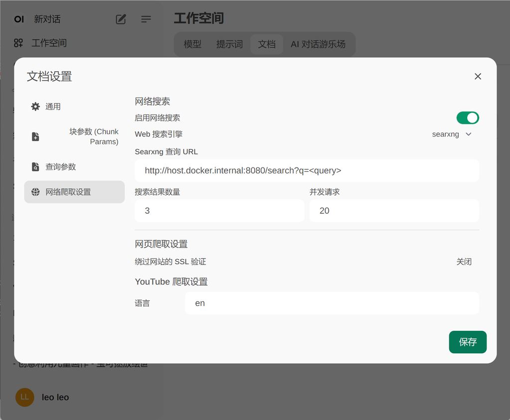510x420 pixels.
Task: Close the 文档设置 dialog
Action: tap(478, 76)
